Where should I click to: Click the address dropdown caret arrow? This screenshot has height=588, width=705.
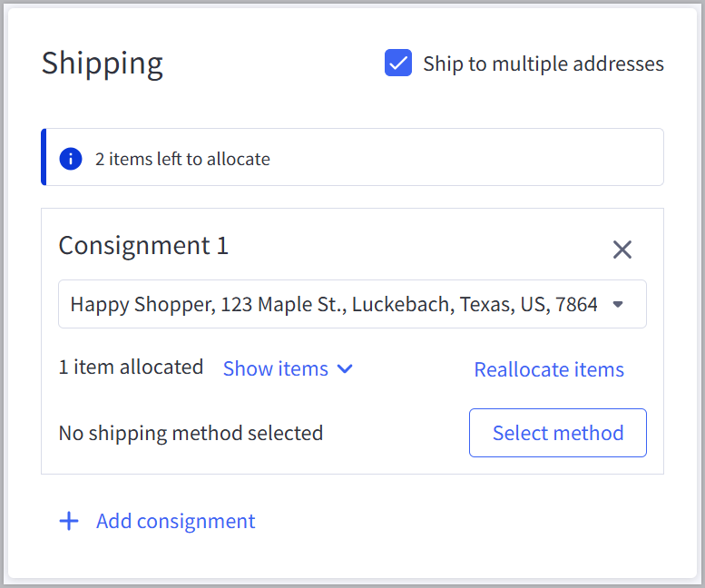(x=618, y=305)
